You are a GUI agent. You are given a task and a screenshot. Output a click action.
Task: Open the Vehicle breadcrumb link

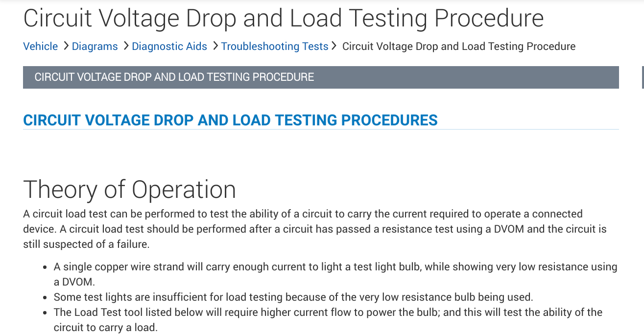[x=41, y=47]
